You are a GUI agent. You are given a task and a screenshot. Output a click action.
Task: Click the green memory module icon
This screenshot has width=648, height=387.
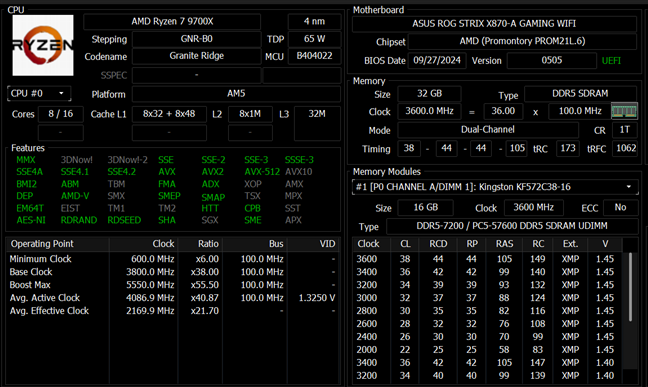tap(624, 111)
